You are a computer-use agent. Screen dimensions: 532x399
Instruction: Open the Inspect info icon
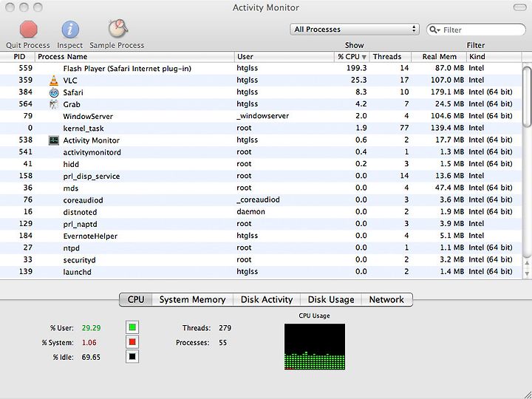[70, 30]
